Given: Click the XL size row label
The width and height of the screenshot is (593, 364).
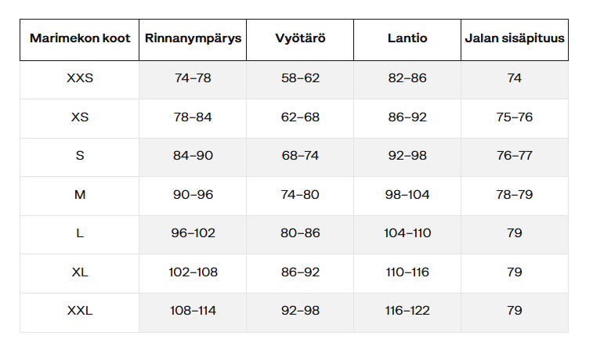Looking at the screenshot, I should (79, 272).
